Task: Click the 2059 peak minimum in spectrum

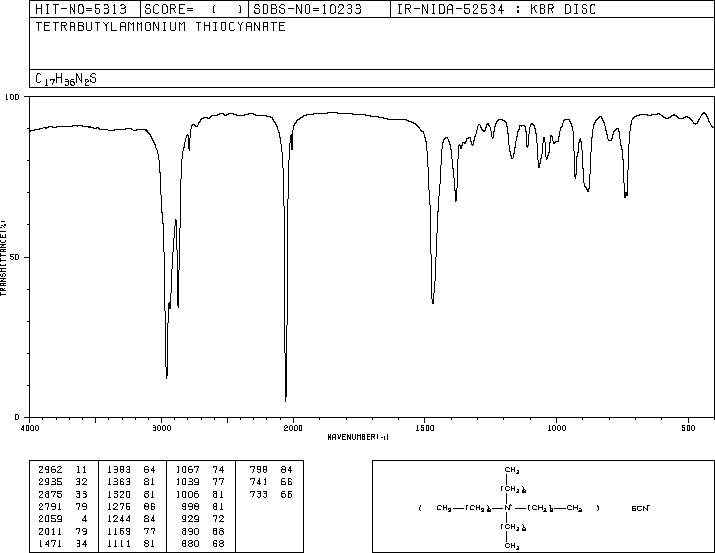Action: [286, 400]
